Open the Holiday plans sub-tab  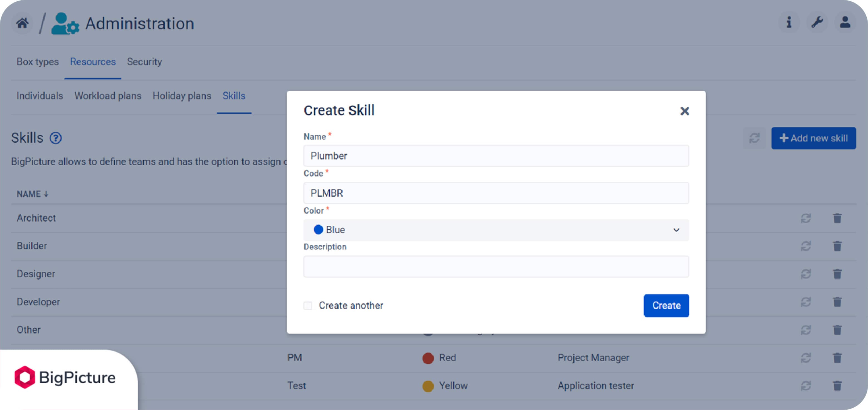point(182,96)
